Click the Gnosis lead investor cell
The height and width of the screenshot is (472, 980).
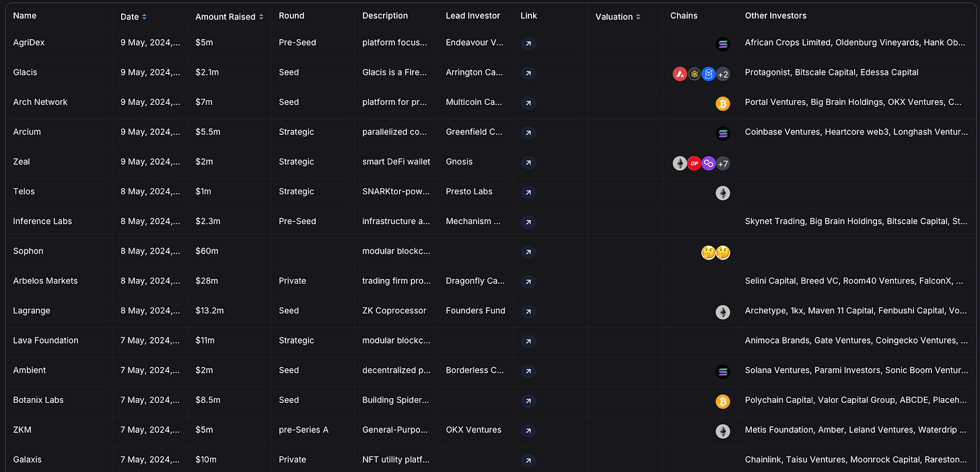pos(459,161)
